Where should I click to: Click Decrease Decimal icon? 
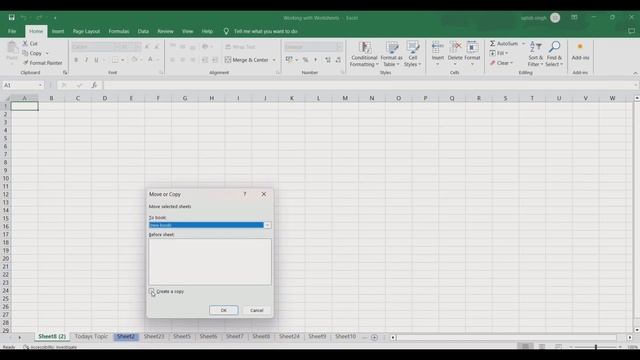338,60
